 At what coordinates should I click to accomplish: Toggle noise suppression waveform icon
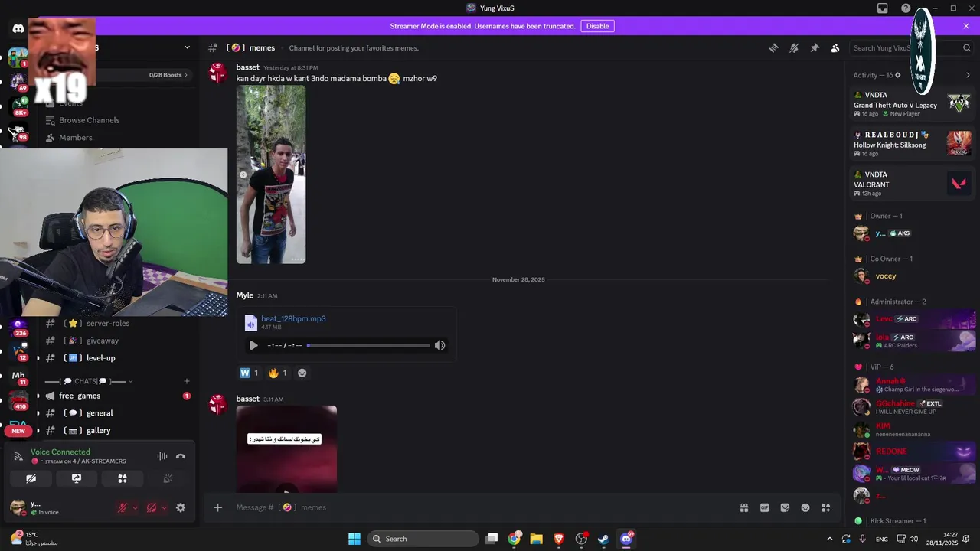pyautogui.click(x=162, y=456)
